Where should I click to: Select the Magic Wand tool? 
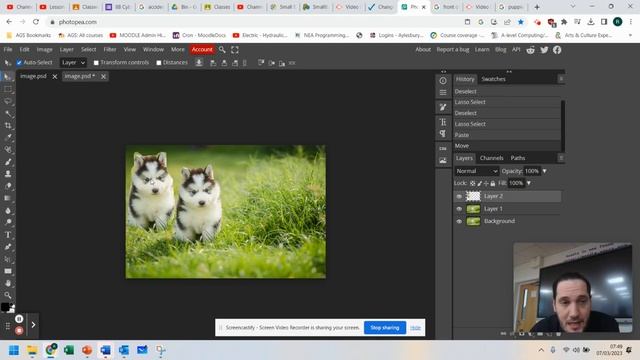(x=7, y=113)
